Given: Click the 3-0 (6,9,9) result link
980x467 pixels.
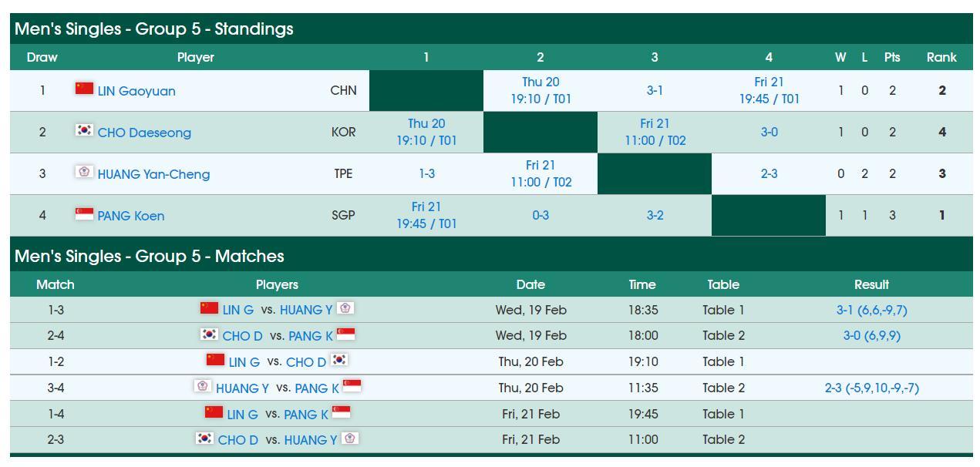Looking at the screenshot, I should pyautogui.click(x=871, y=336).
